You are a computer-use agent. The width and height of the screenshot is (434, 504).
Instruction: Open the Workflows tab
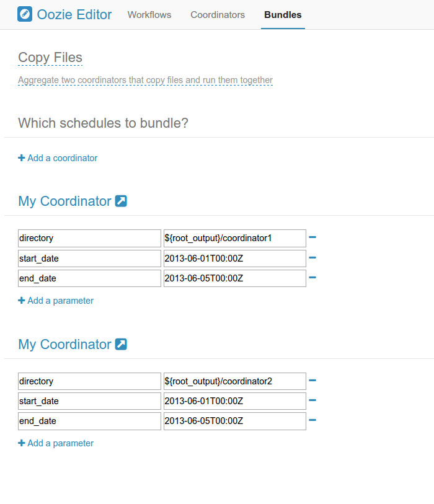[149, 15]
